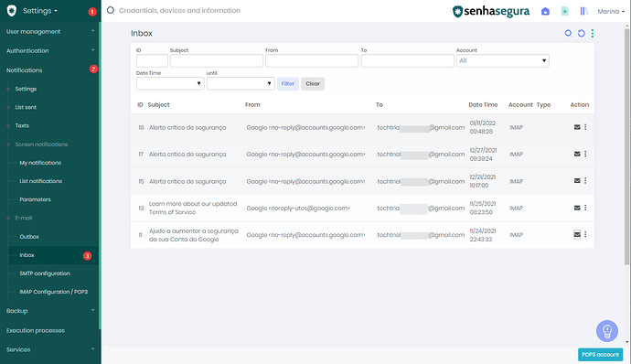Screen dimensions: 631x364
Task: Click the Subject filter input field
Action: (x=217, y=60)
